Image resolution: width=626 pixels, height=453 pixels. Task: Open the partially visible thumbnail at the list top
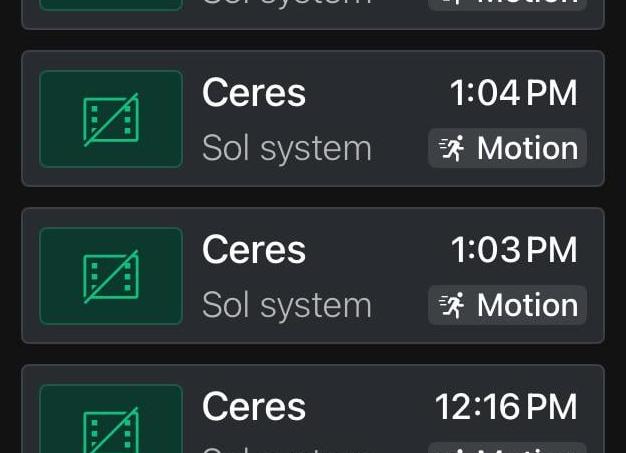[x=111, y=5]
